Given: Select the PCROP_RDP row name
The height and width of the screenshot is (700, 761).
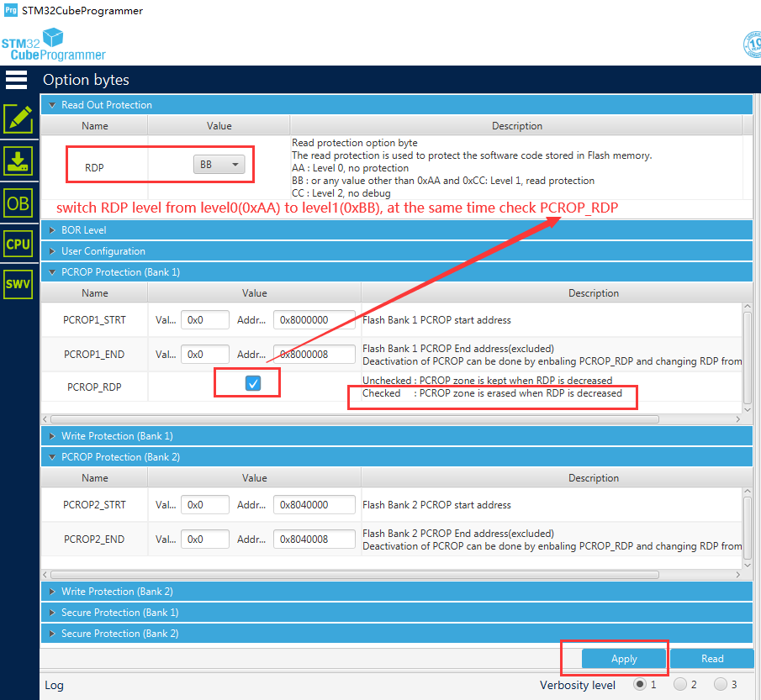Looking at the screenshot, I should [x=94, y=387].
